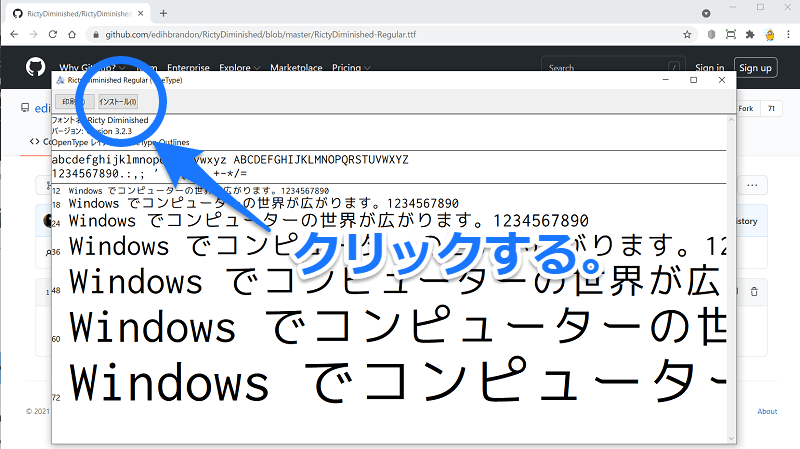Expand the Pricing dropdown menu
800x449 pixels.
point(348,68)
